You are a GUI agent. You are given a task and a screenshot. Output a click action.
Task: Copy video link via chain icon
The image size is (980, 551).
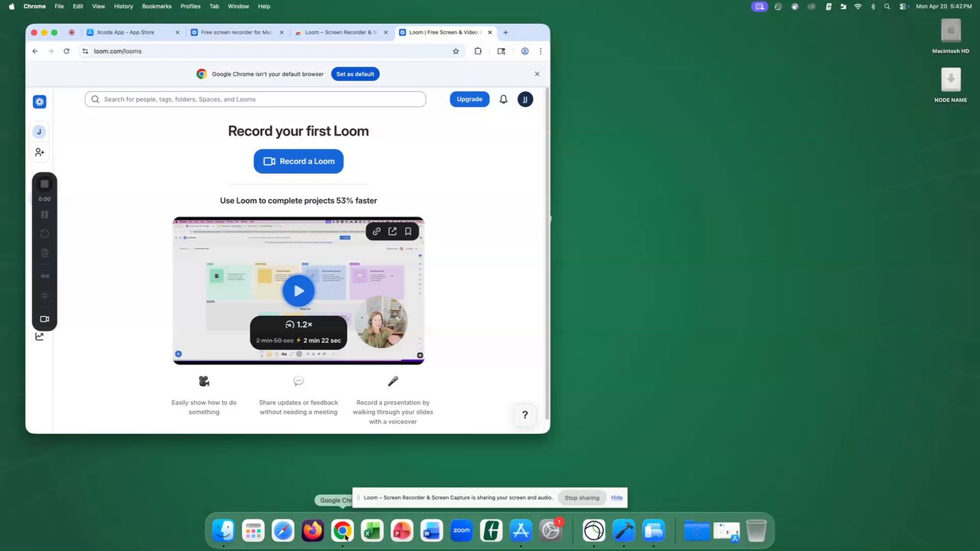point(377,231)
